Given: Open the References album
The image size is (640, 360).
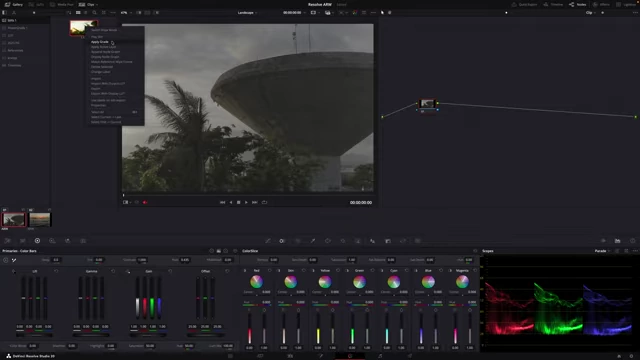Looking at the screenshot, I should click(x=25, y=50).
